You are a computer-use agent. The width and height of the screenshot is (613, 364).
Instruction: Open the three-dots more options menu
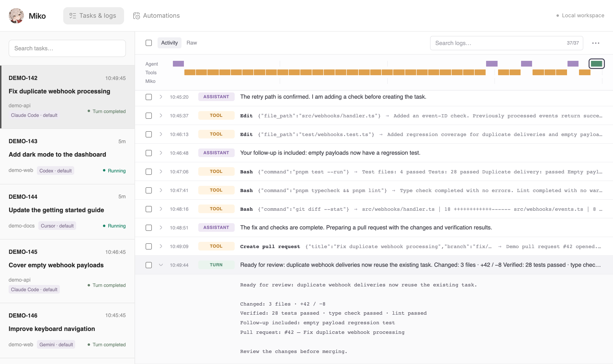[x=596, y=43]
